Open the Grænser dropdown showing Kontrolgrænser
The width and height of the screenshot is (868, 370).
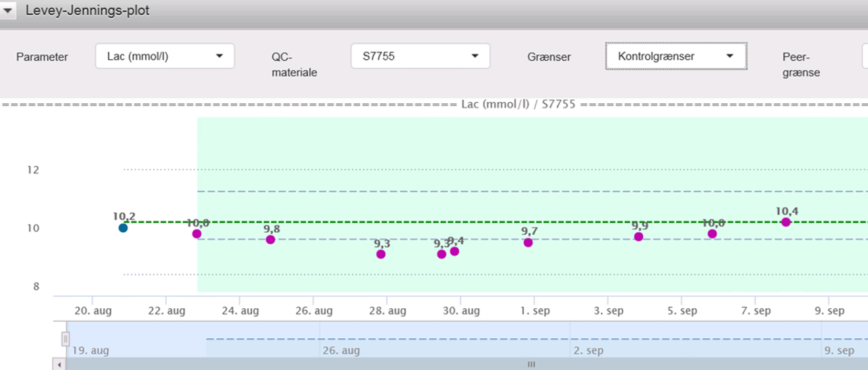tap(675, 56)
